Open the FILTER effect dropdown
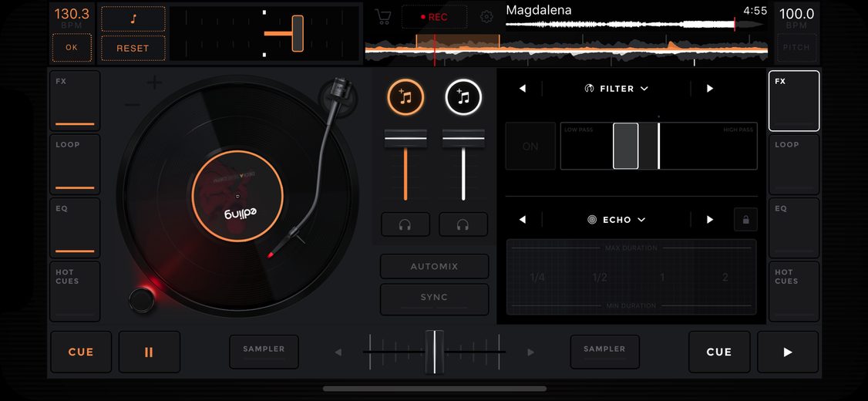 (616, 89)
